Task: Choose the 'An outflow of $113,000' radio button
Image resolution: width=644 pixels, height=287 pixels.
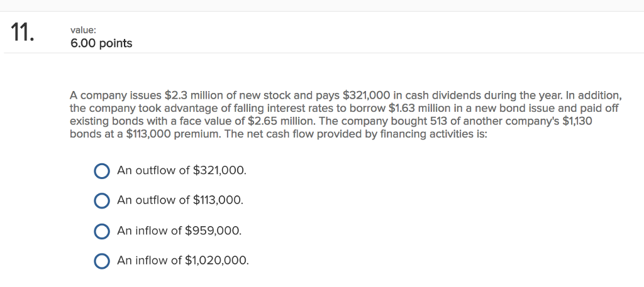Action: coord(102,200)
